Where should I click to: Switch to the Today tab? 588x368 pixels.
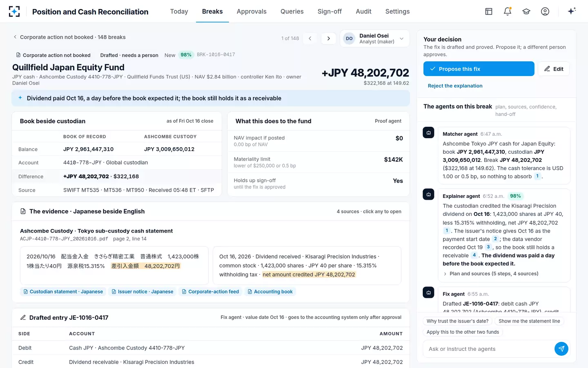pos(179,11)
